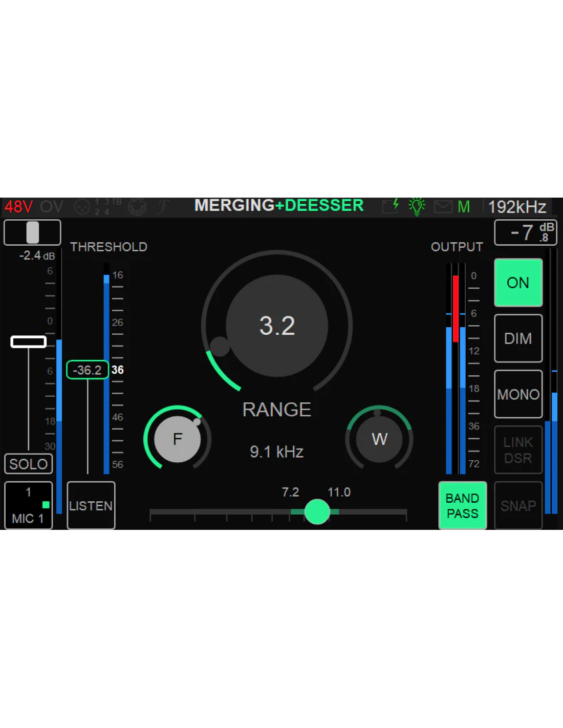Image resolution: width=563 pixels, height=728 pixels.
Task: Click the 7.2 lower band value
Action: (x=290, y=492)
